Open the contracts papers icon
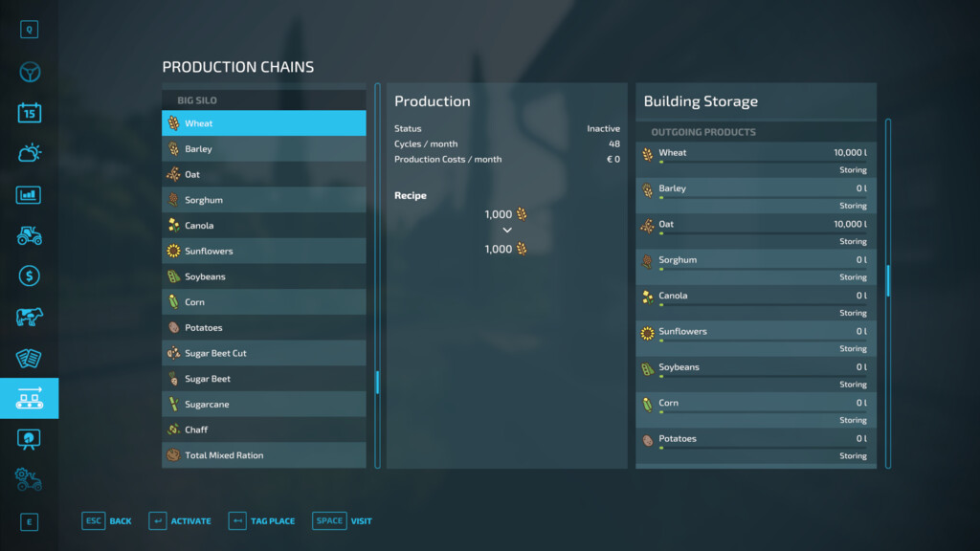The image size is (980, 551). 29,358
